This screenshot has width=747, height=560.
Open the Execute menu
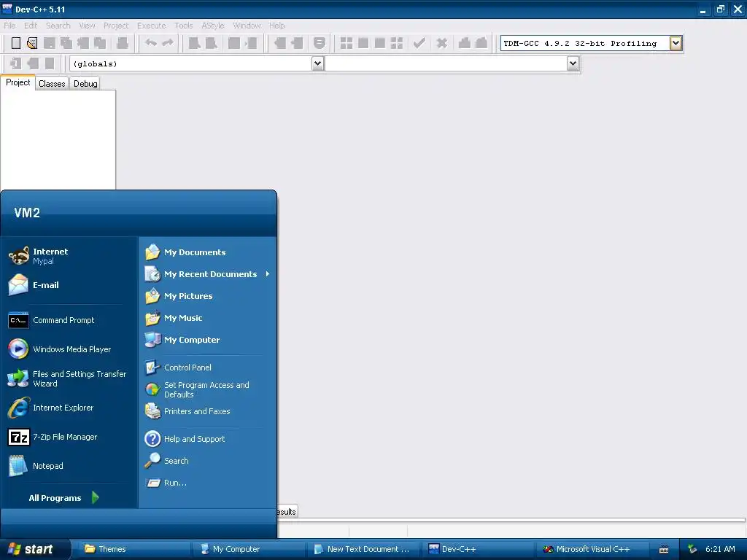(152, 26)
